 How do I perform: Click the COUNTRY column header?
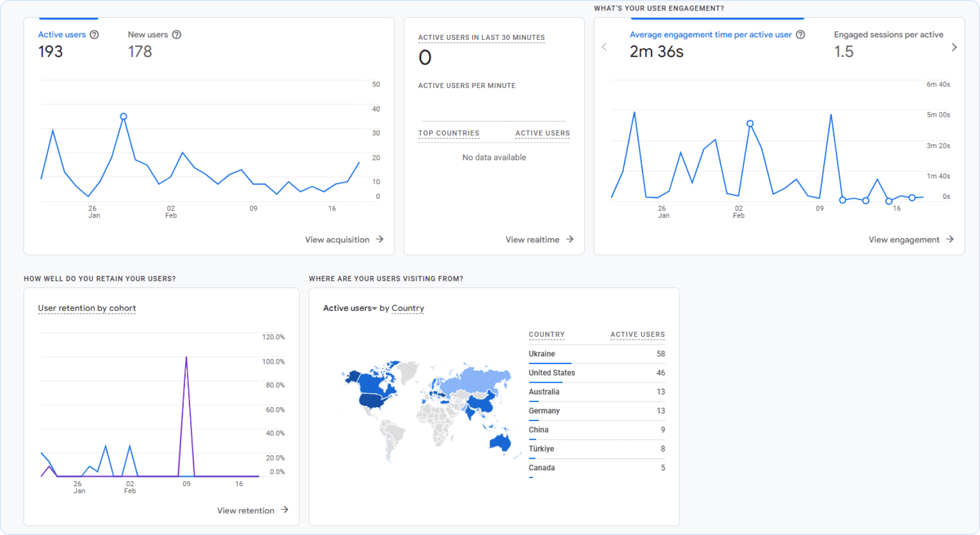click(547, 335)
